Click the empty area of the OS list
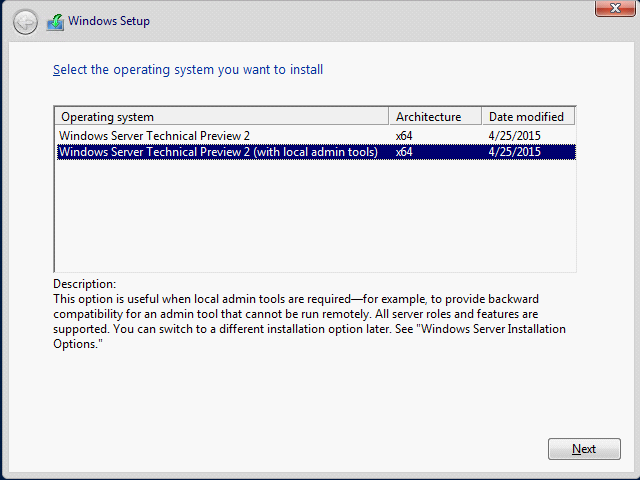The image size is (640, 480). click(315, 216)
